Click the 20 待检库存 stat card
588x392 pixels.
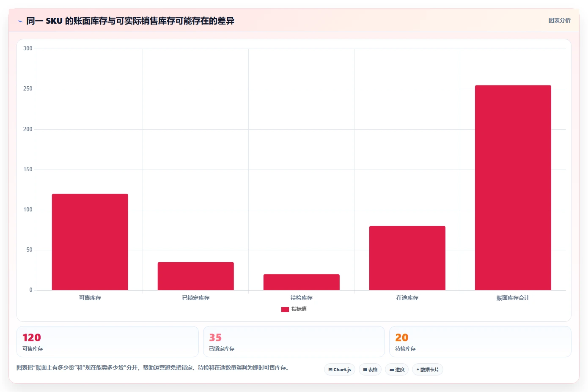(x=480, y=342)
